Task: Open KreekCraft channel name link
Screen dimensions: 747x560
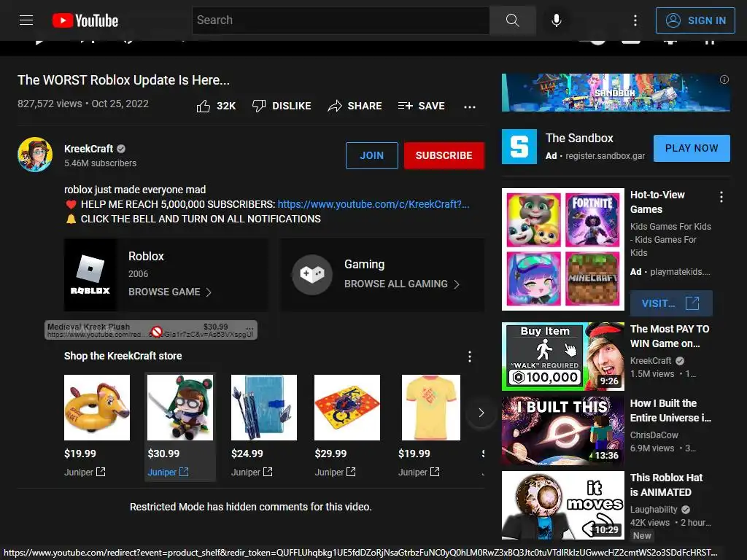Action: 88,149
